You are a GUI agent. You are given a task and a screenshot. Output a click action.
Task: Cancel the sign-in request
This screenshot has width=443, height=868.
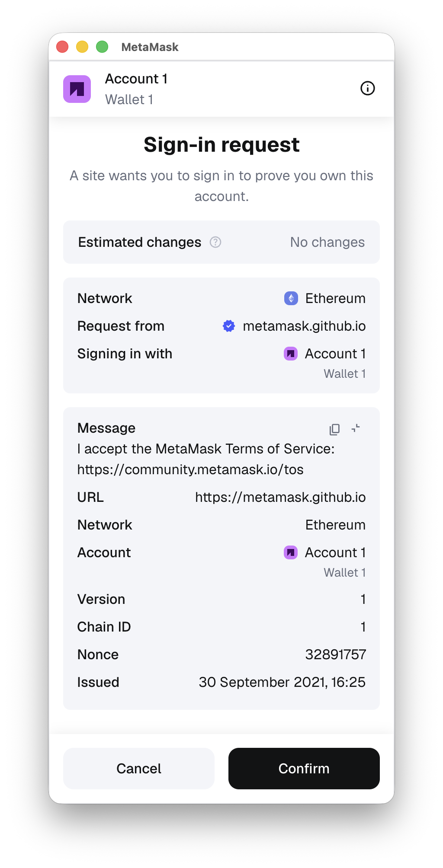tap(138, 769)
